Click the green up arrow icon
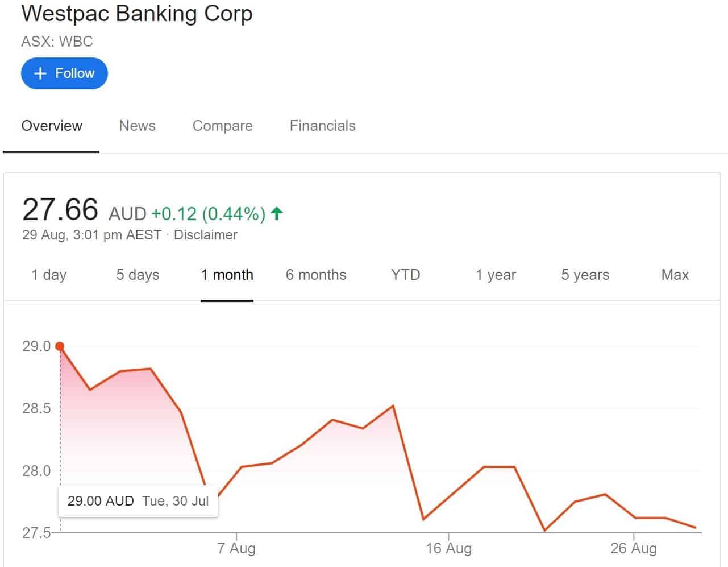This screenshot has height=567, width=728. click(277, 213)
